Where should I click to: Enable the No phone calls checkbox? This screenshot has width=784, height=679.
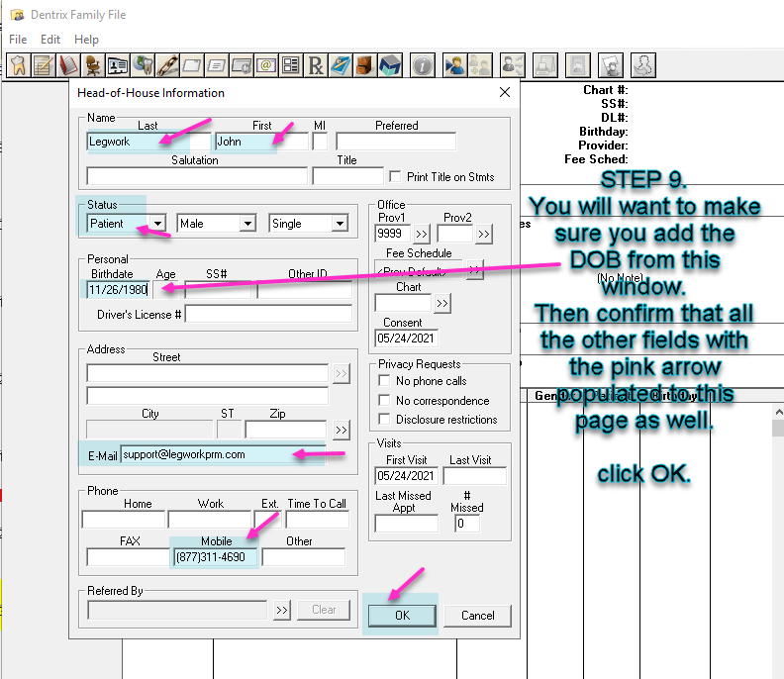point(384,381)
